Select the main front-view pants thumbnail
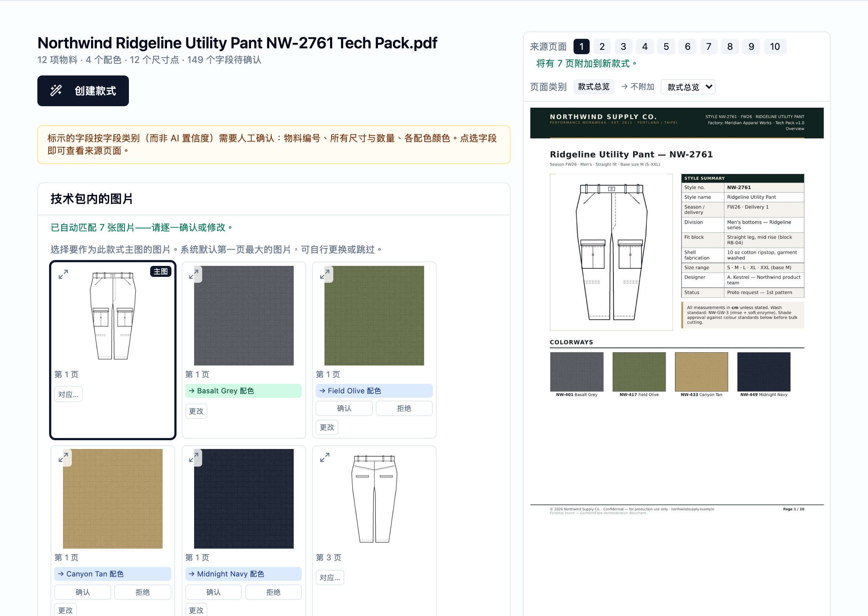Viewport: 868px width, 616px height. point(113,316)
